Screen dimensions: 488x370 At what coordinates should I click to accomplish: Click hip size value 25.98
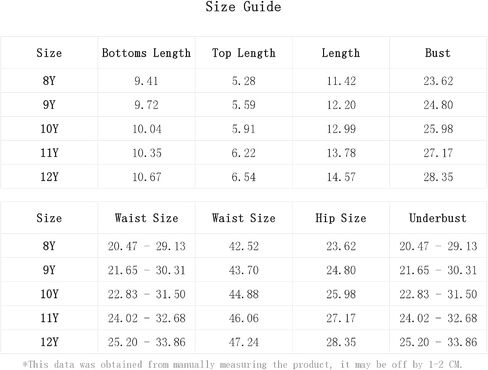pos(341,294)
